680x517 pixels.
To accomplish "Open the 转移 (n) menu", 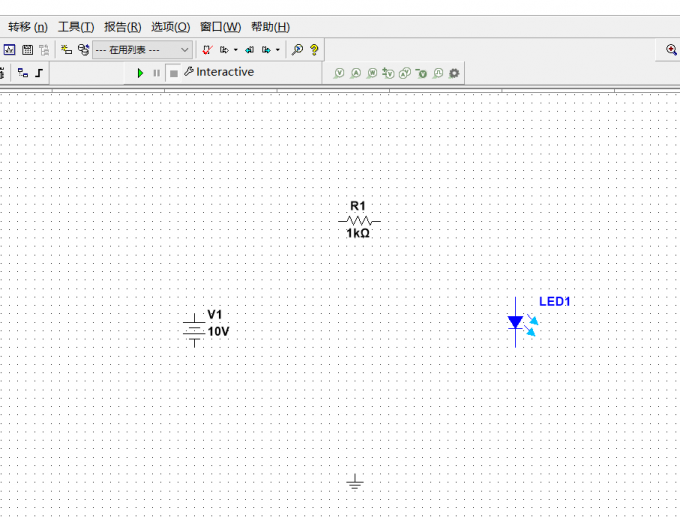I will pyautogui.click(x=28, y=27).
